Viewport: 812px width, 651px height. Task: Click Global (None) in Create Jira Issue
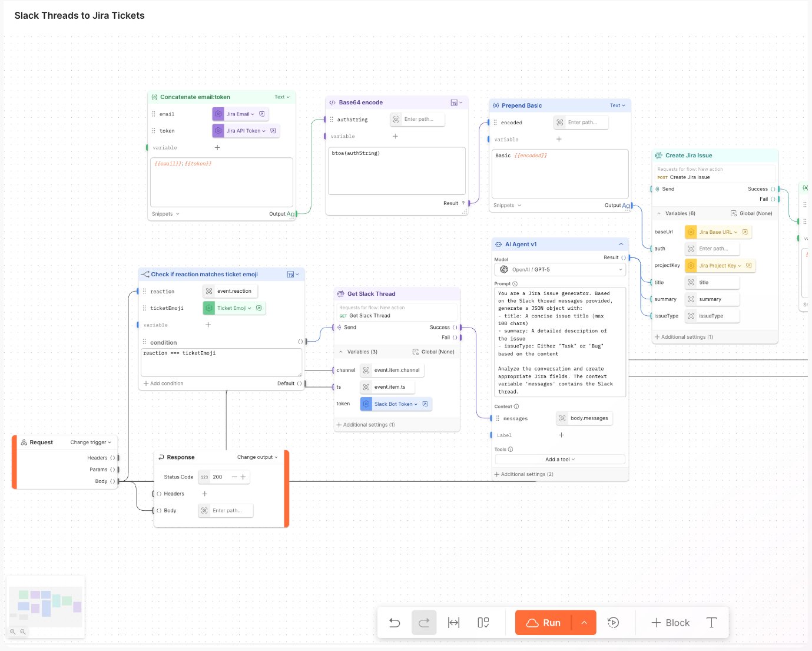tap(751, 214)
